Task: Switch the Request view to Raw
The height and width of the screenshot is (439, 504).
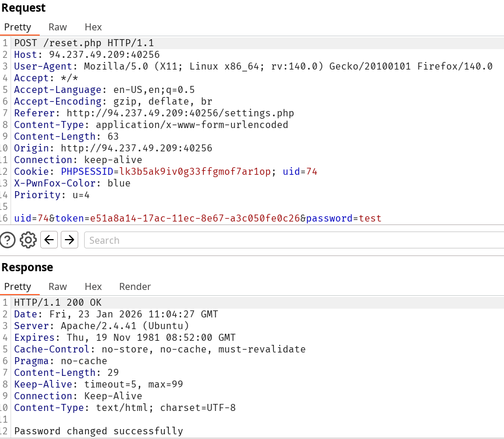Action: coord(58,27)
